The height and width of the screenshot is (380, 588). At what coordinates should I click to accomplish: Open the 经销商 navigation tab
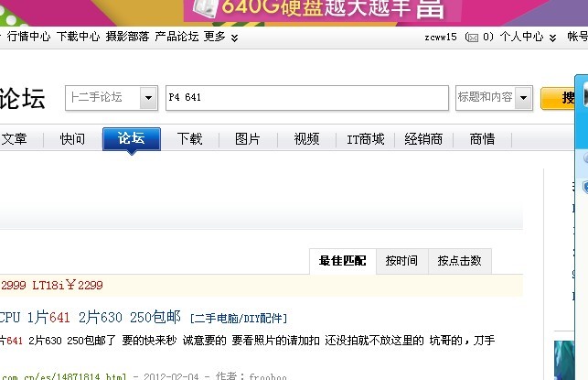point(423,139)
